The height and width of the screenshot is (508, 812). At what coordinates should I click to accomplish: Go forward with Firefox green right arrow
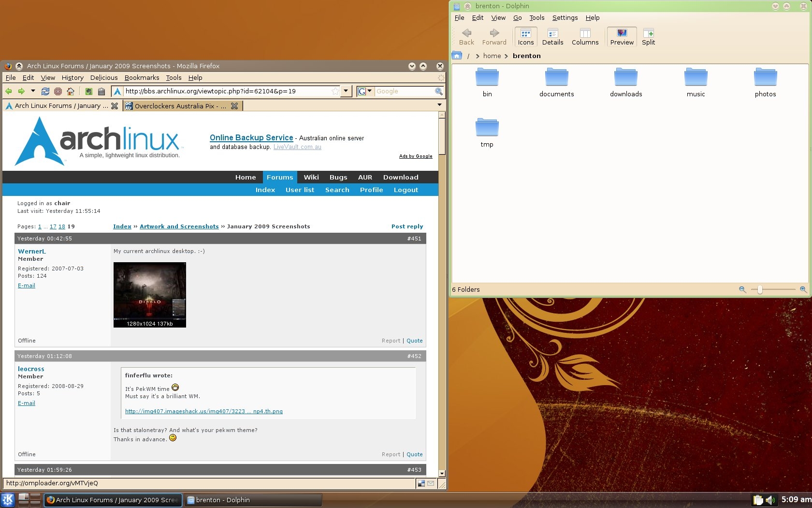[x=21, y=91]
